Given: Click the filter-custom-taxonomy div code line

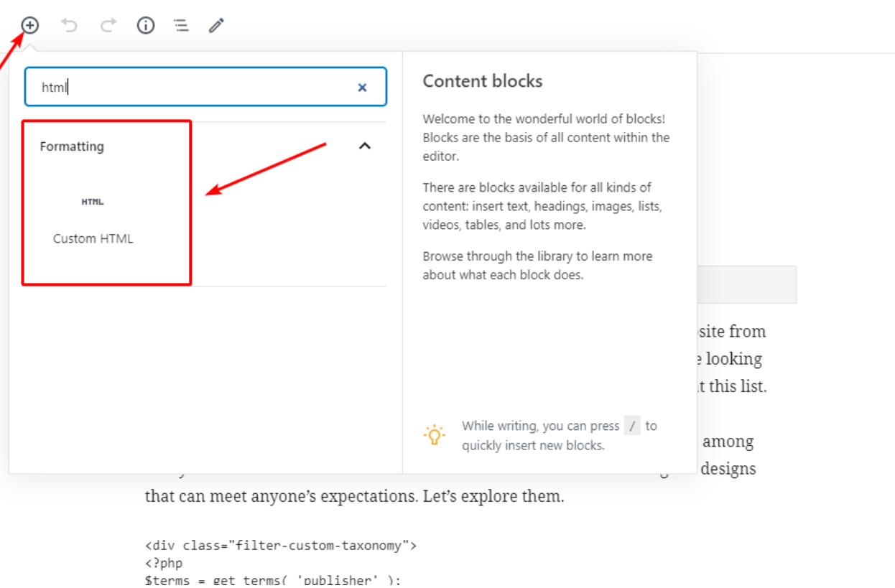Looking at the screenshot, I should point(280,545).
